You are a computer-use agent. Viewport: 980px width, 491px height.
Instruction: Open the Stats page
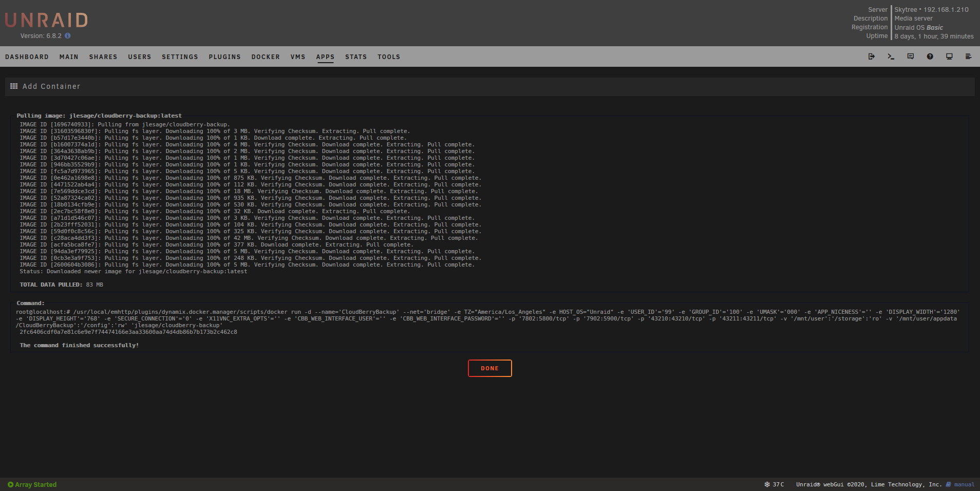tap(356, 57)
